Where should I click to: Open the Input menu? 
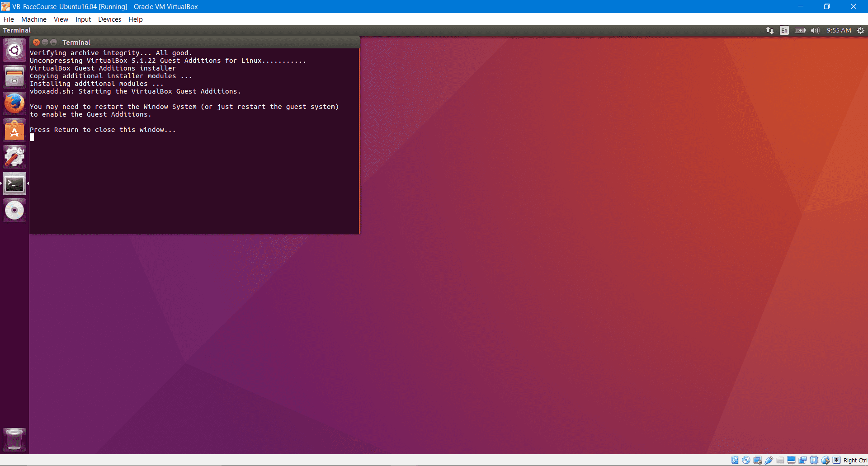pos(83,19)
